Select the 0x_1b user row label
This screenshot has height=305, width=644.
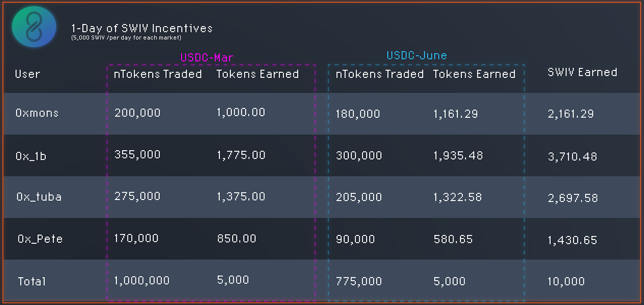(31, 156)
